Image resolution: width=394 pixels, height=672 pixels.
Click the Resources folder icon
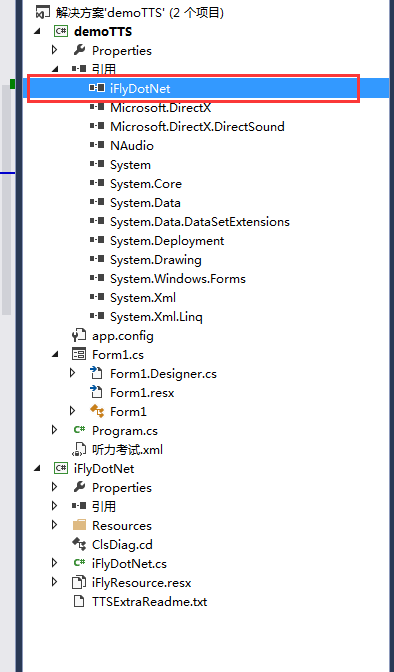point(79,525)
